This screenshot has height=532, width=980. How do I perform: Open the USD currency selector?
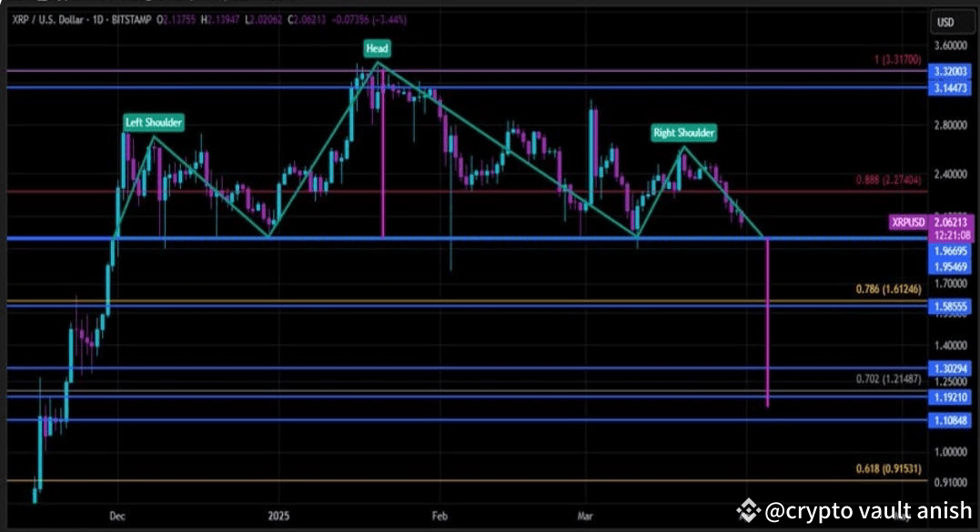[952, 20]
